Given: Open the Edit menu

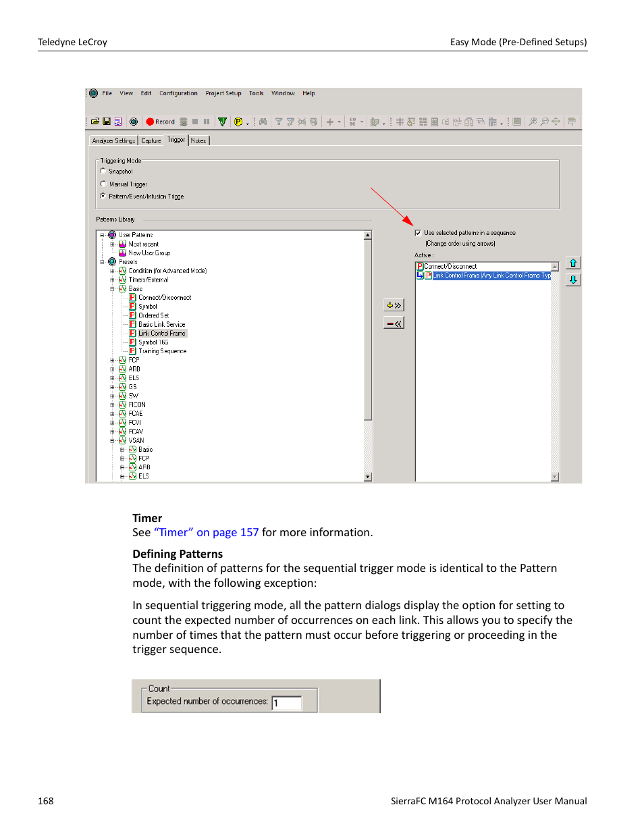Looking at the screenshot, I should pyautogui.click(x=146, y=93).
